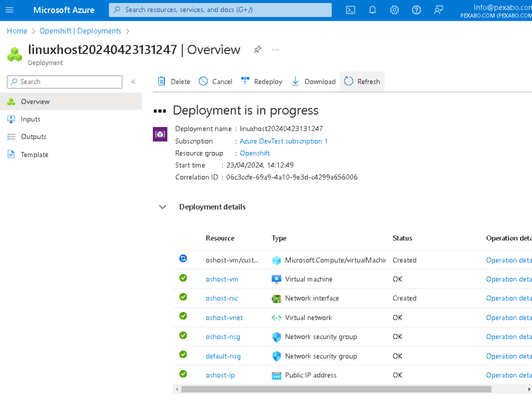532x418 pixels.
Task: Go to Openshift | Deployments breadcrumb
Action: (81, 31)
